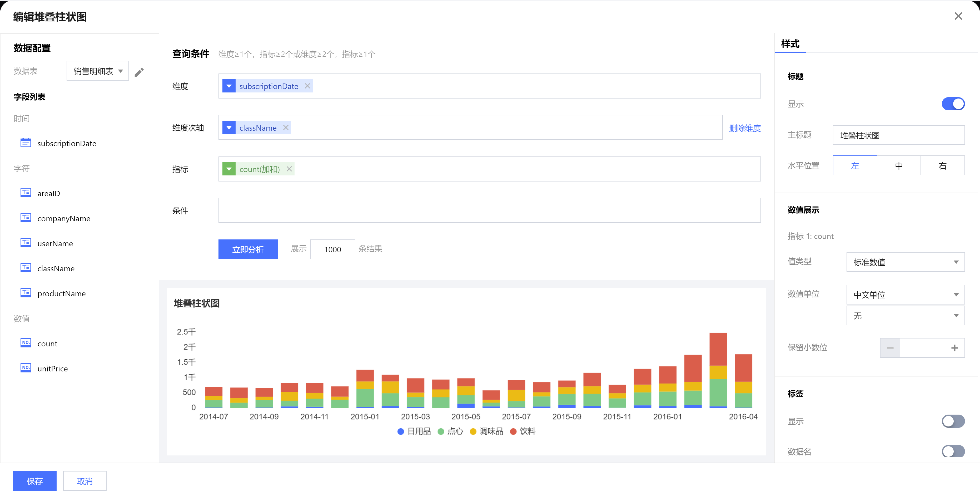Image resolution: width=980 pixels, height=496 pixels.
Task: Set horizontal position to 中
Action: click(x=899, y=166)
